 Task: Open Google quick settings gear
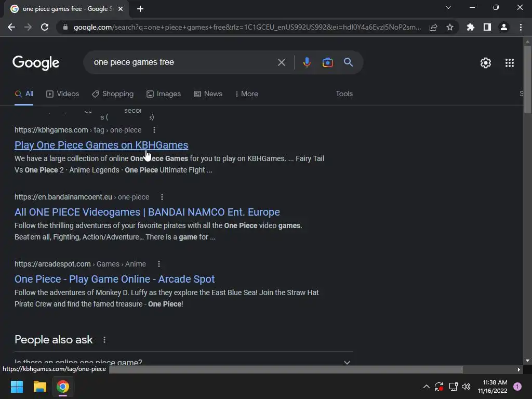(486, 63)
